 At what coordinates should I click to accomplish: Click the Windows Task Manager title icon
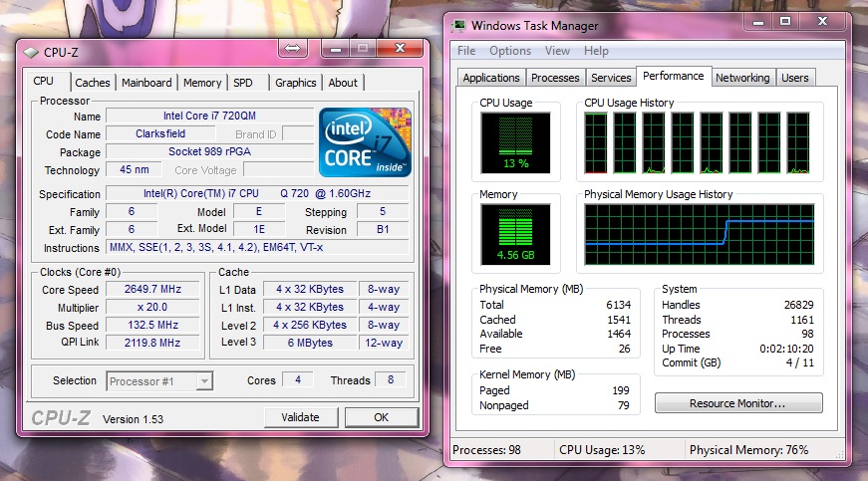pos(458,26)
